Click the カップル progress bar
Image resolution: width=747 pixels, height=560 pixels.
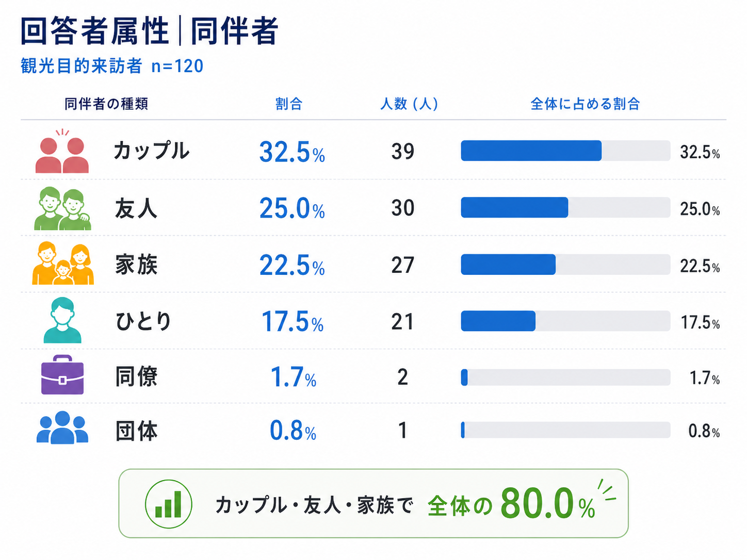point(565,151)
